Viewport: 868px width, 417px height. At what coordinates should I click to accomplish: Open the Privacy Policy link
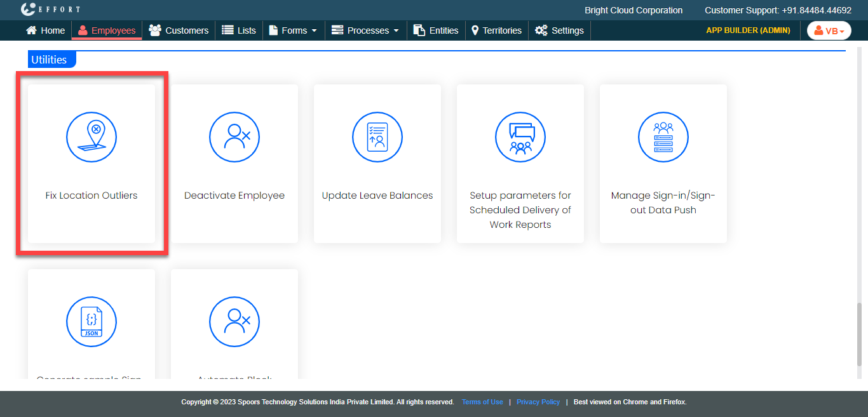(538, 402)
